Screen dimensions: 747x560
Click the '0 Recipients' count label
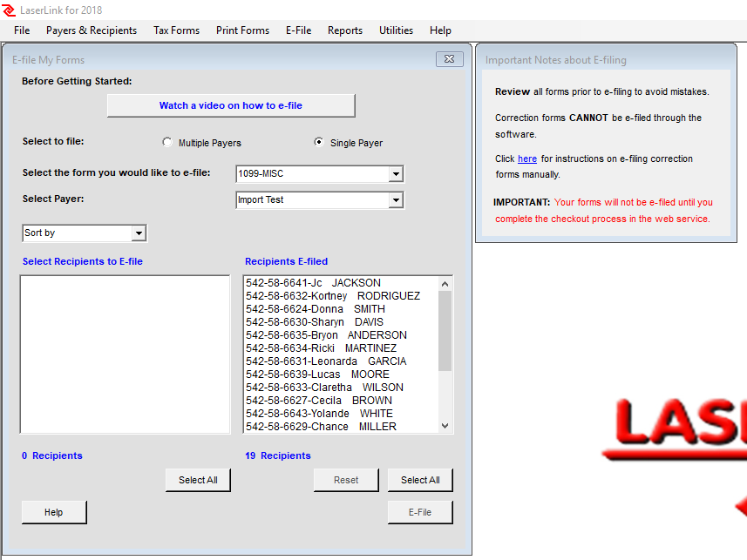coord(52,455)
